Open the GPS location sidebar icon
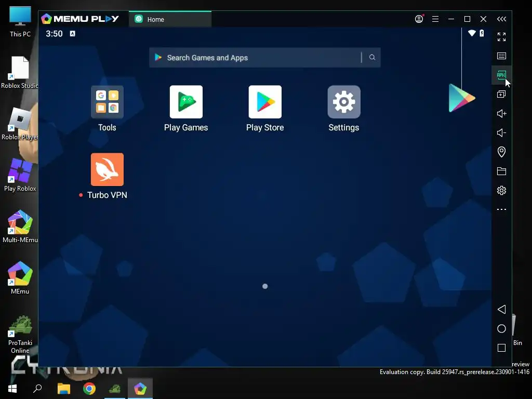 pyautogui.click(x=501, y=152)
